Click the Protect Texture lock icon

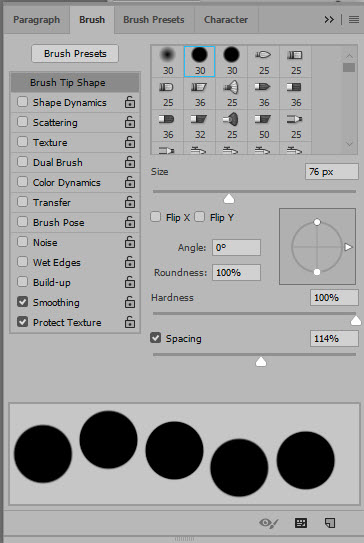130,322
